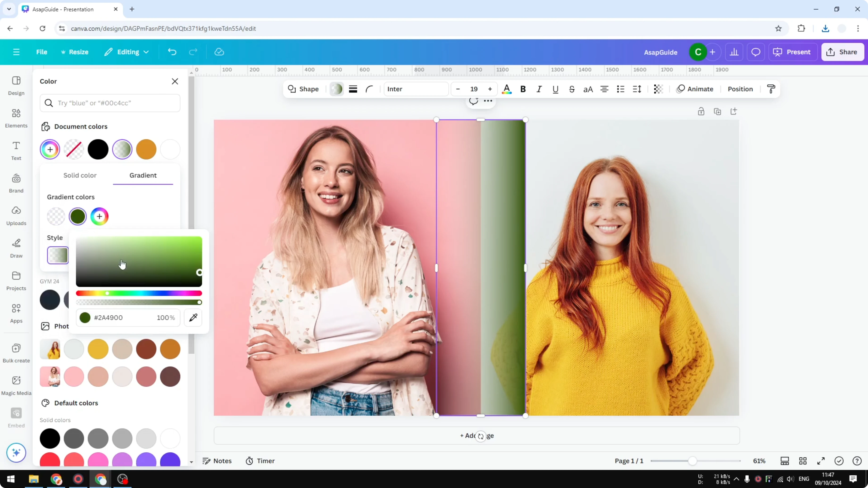Click the cloud save status icon
The image size is (868, 488).
[219, 52]
